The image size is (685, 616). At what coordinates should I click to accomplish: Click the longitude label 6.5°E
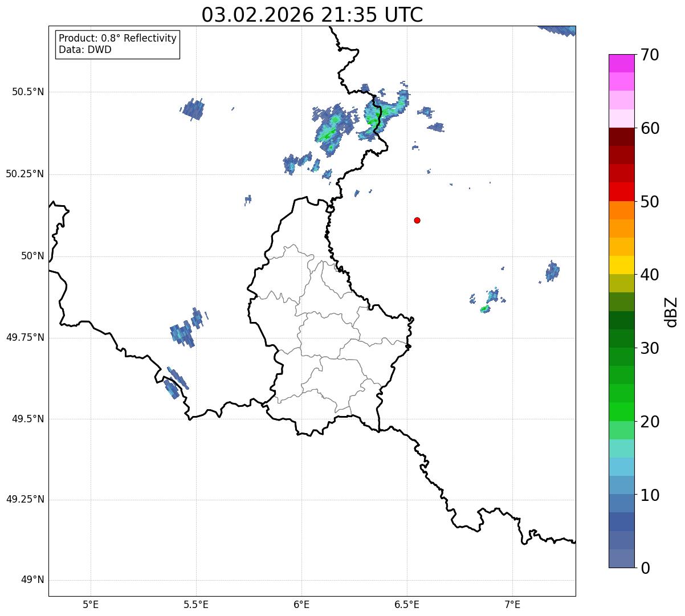407,604
